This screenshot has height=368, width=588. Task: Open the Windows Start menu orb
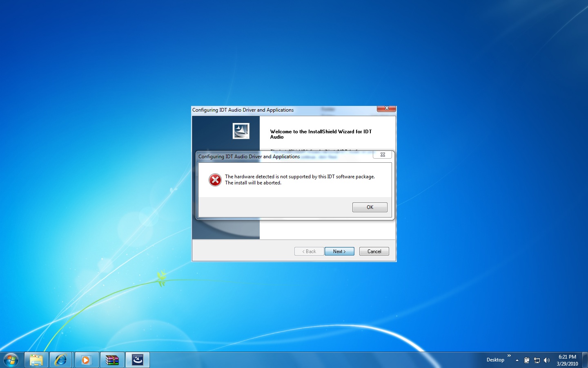[x=11, y=360]
